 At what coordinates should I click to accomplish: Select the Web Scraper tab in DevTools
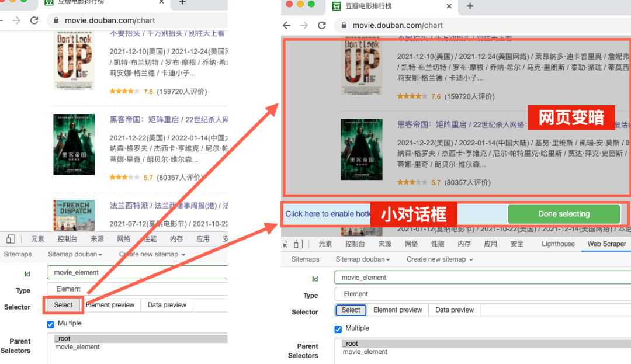[x=606, y=244]
